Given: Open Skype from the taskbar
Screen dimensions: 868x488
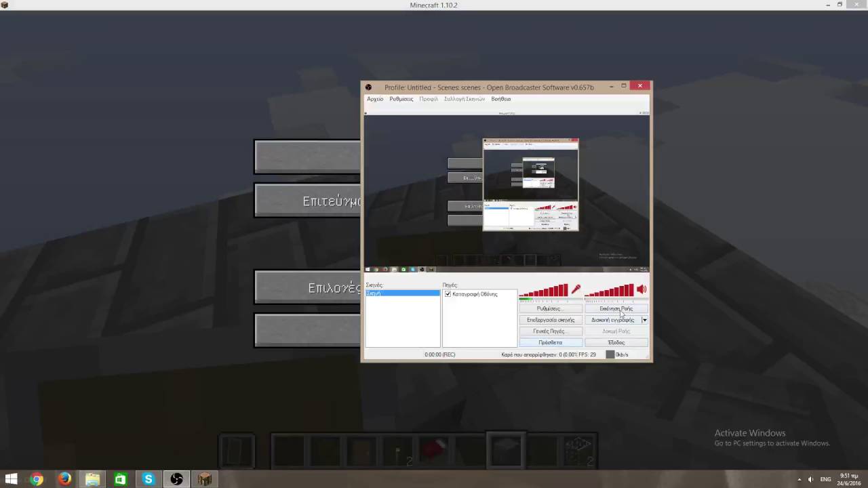Looking at the screenshot, I should tap(148, 479).
